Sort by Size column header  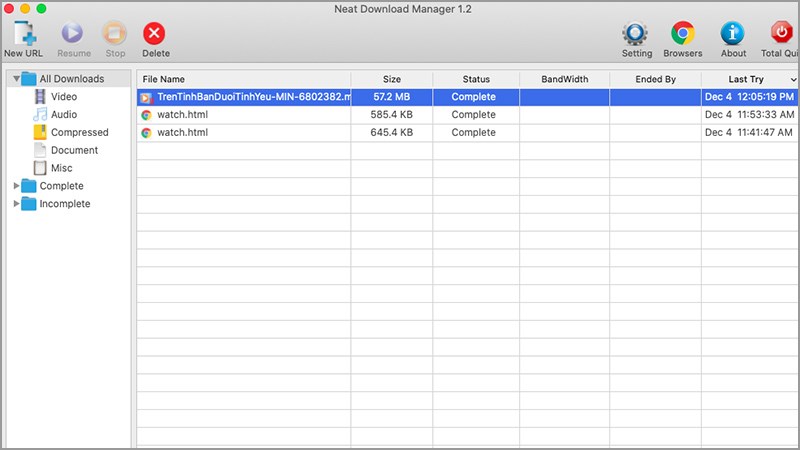pos(391,79)
